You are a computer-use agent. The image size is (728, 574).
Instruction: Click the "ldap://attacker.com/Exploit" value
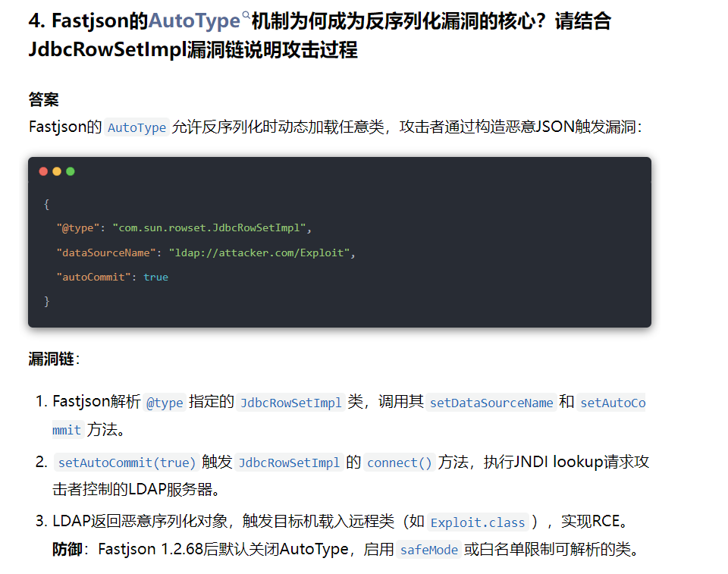click(x=259, y=252)
